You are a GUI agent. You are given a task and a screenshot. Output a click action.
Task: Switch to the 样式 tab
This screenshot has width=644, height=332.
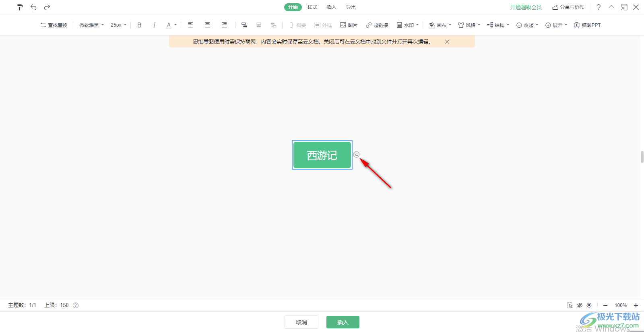(x=312, y=7)
